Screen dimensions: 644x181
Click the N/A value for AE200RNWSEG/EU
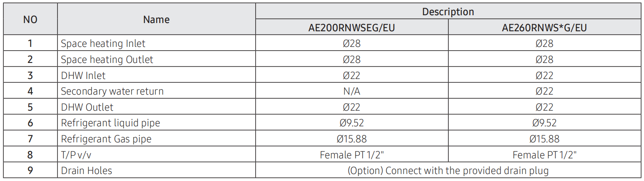tap(351, 91)
